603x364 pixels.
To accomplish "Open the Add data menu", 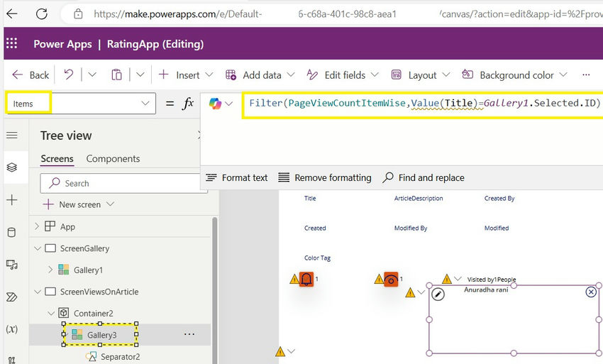I will click(260, 75).
